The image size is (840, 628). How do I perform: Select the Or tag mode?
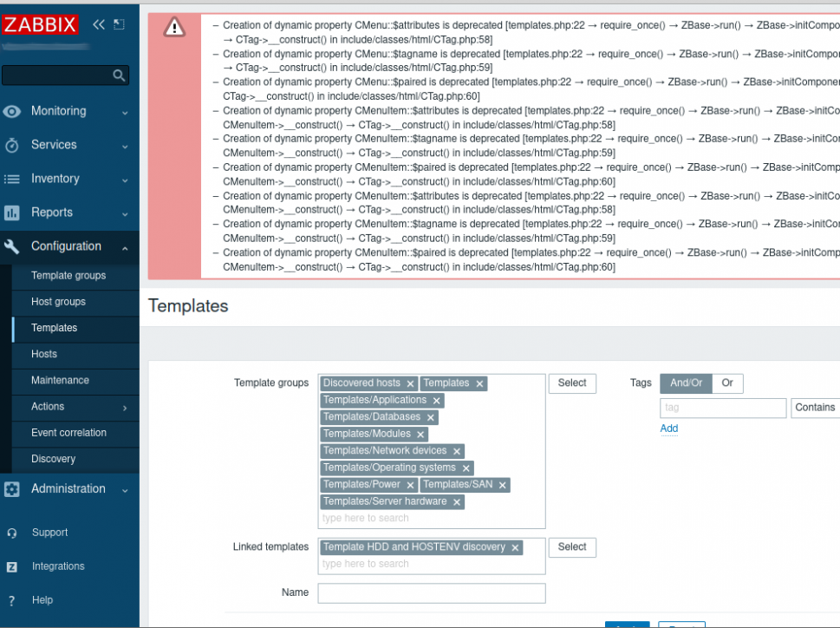[x=727, y=383]
